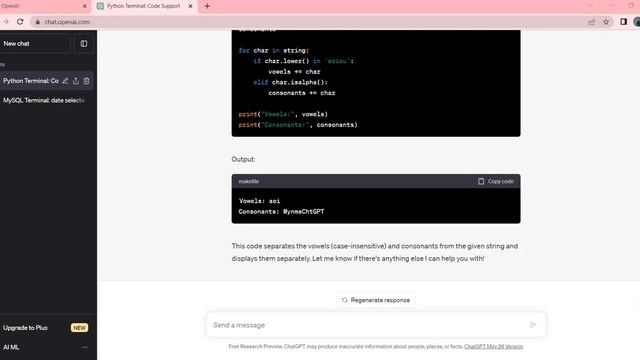This screenshot has width=640, height=360.
Task: Go forward in browser history
Action: pos(6,22)
